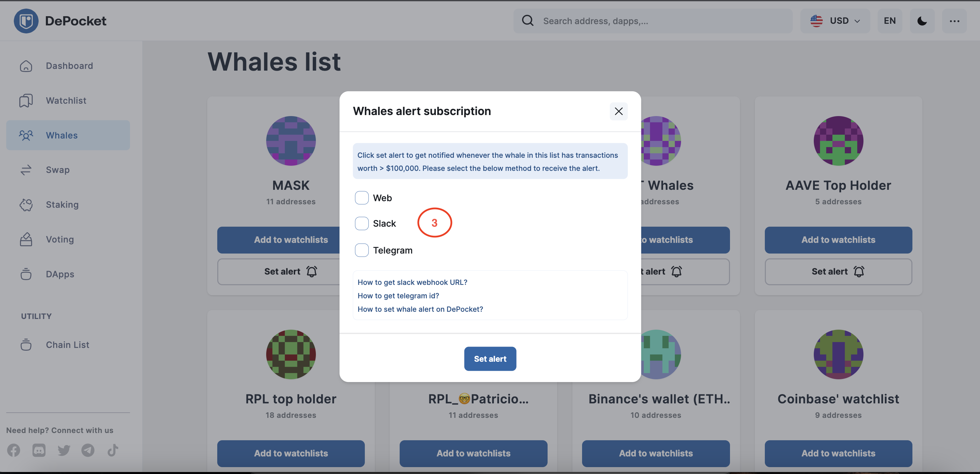
Task: Enable the Web alert checkbox
Action: click(x=361, y=198)
